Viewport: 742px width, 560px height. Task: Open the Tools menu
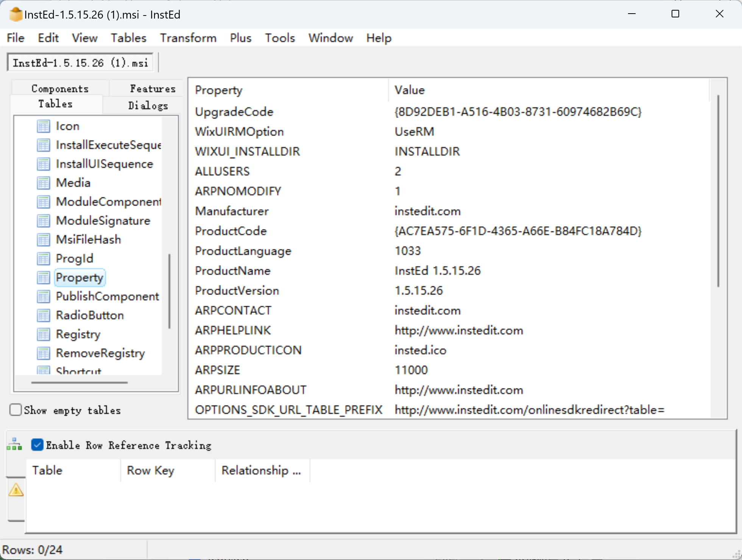280,38
